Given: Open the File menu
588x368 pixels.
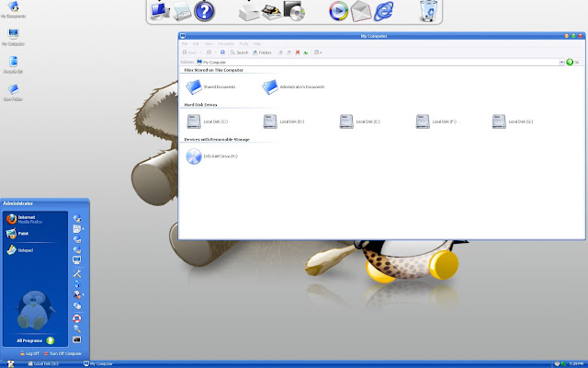Looking at the screenshot, I should tap(185, 44).
